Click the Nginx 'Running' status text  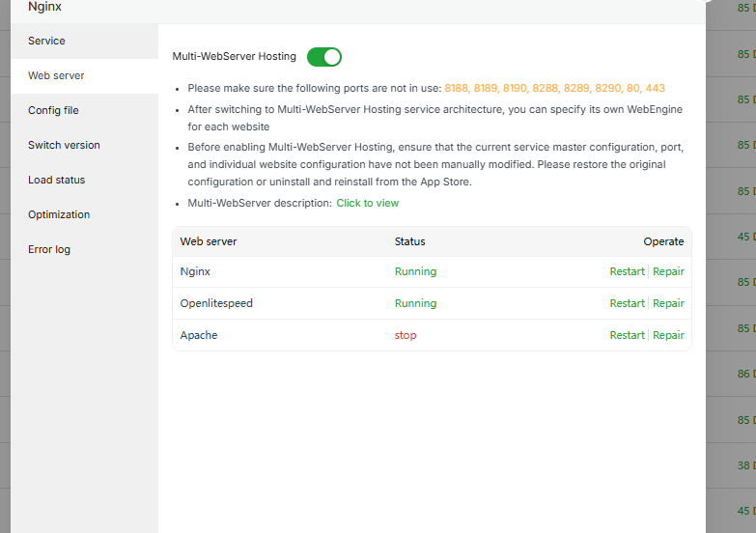coord(415,271)
